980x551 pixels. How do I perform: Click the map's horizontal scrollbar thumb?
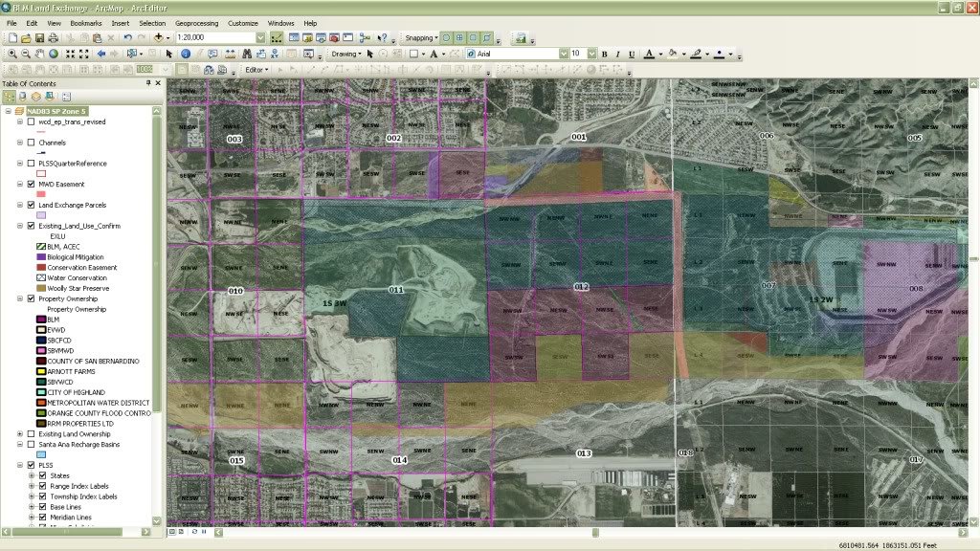tap(595, 532)
